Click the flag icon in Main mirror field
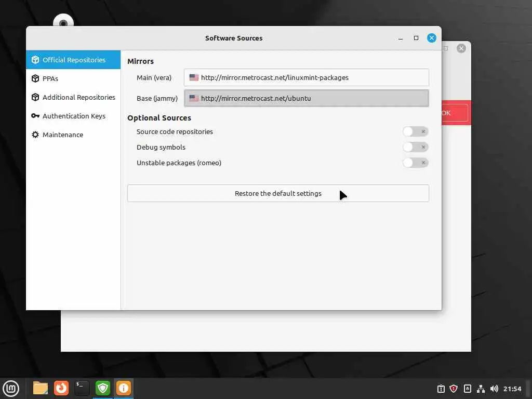 click(x=194, y=77)
